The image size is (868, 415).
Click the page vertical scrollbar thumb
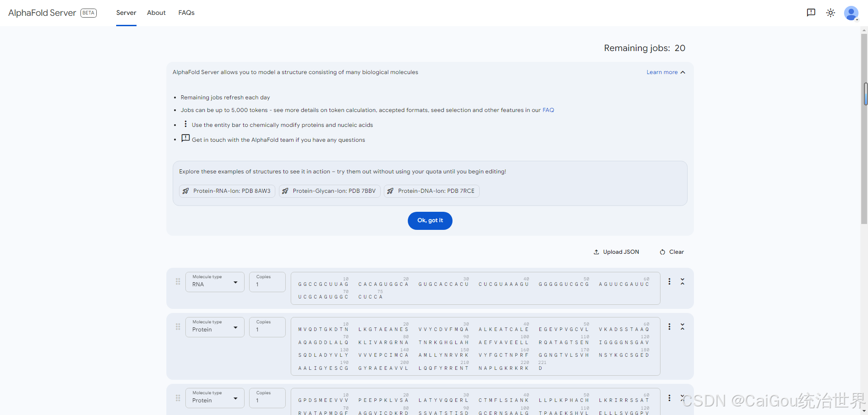864,129
